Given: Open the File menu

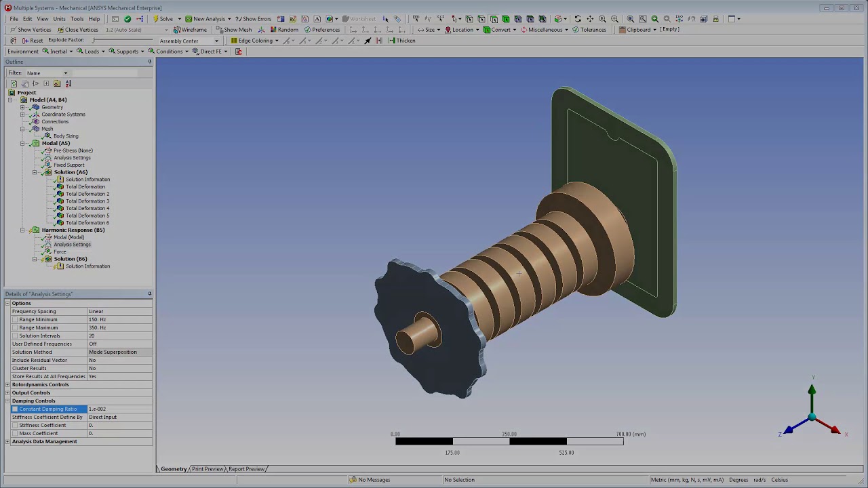Looking at the screenshot, I should coord(14,19).
